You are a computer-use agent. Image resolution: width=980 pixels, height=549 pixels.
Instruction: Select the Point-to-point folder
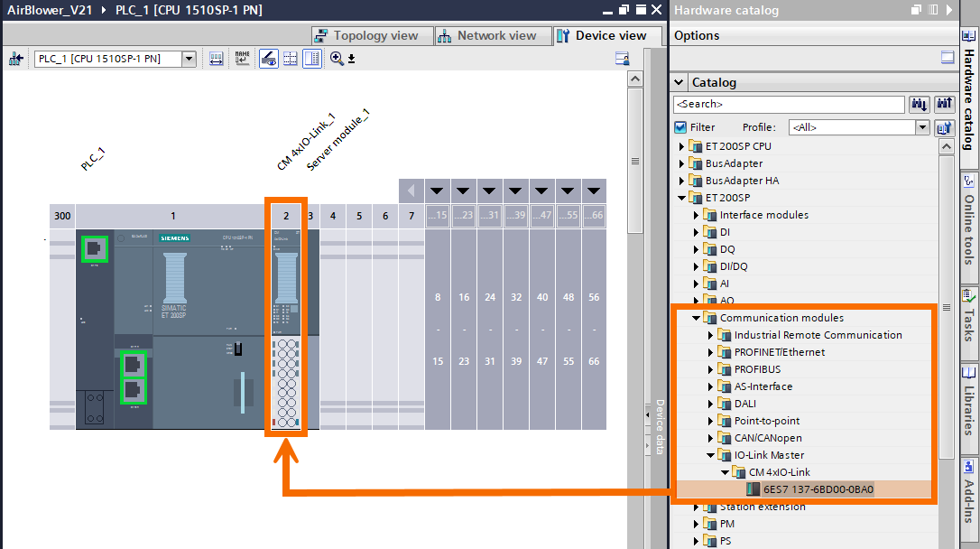(x=766, y=422)
